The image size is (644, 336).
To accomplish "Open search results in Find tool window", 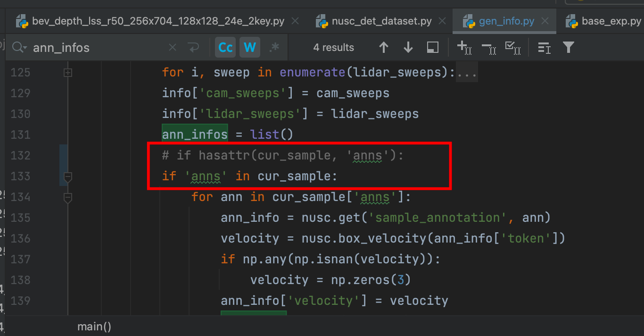I will point(432,47).
